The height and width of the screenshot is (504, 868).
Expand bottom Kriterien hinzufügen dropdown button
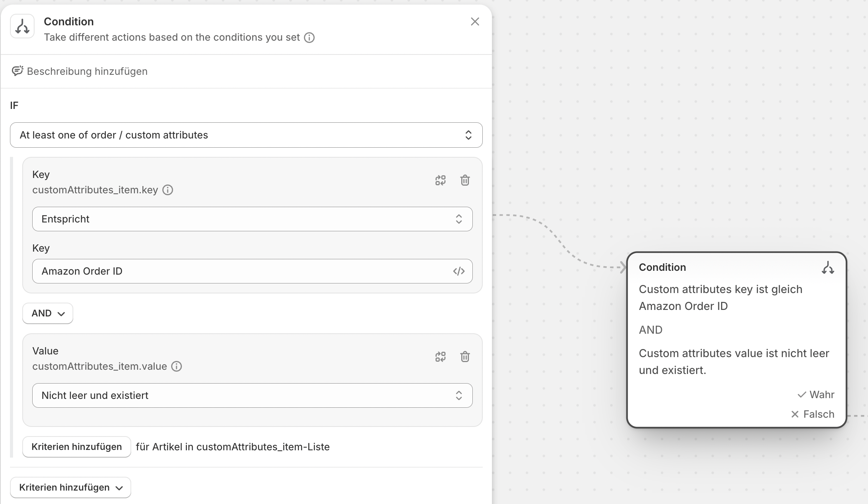pos(71,488)
